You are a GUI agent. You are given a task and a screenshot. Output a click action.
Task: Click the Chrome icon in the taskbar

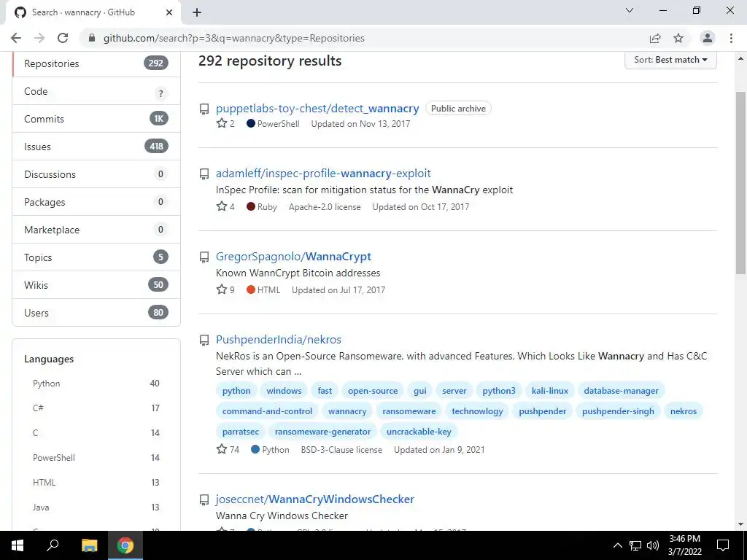125,545
